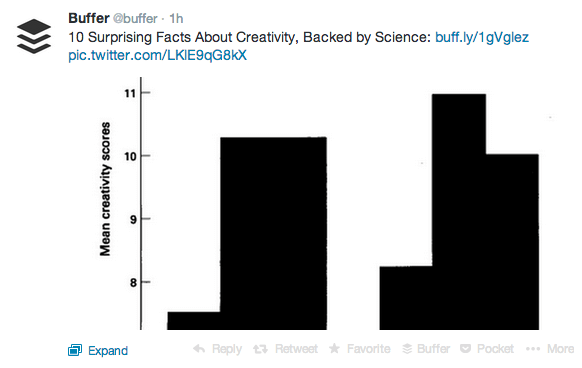Expand the tweet via Expand text
This screenshot has height=368, width=582.
[108, 351]
